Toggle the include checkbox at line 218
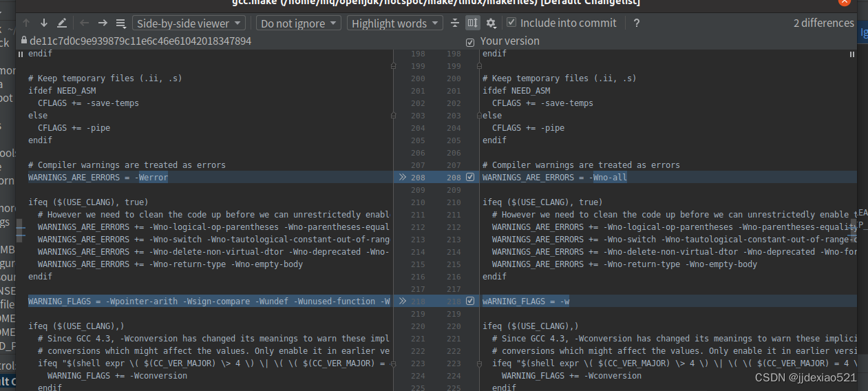 [x=470, y=301]
